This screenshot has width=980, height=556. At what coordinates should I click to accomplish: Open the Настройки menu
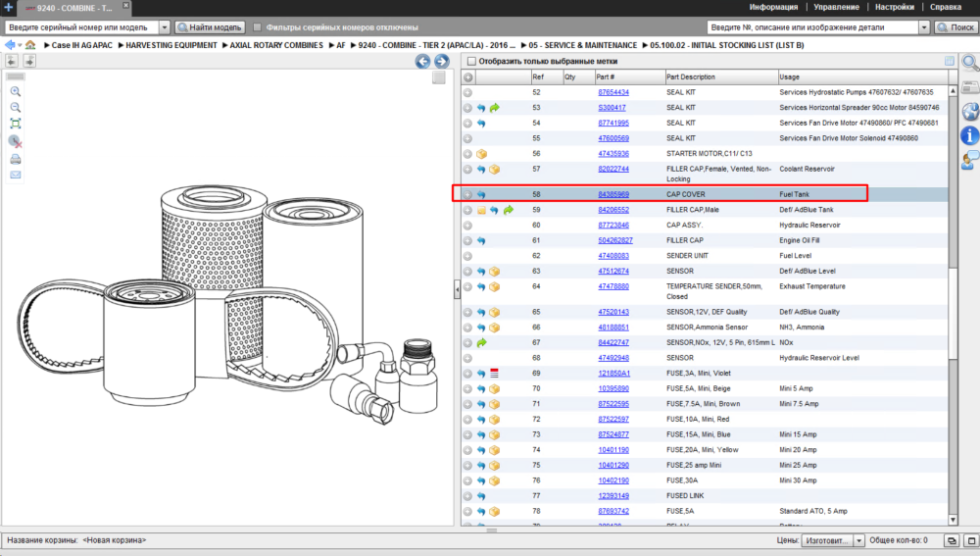(x=895, y=8)
